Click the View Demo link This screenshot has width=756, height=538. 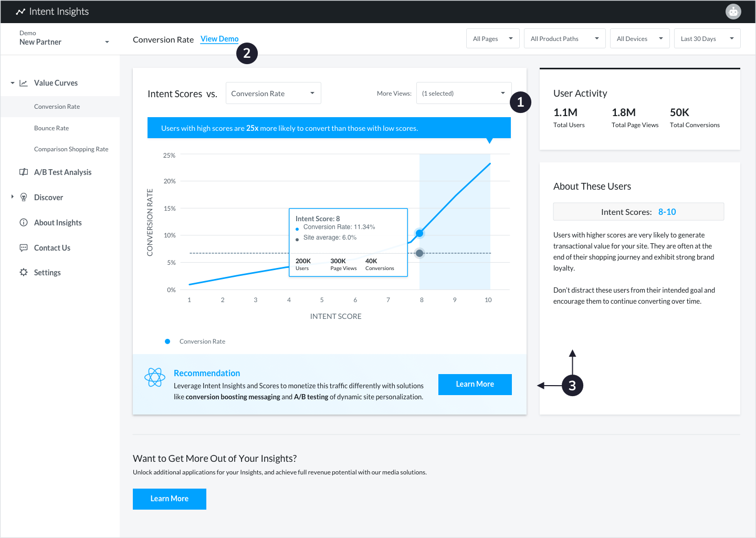pyautogui.click(x=219, y=39)
